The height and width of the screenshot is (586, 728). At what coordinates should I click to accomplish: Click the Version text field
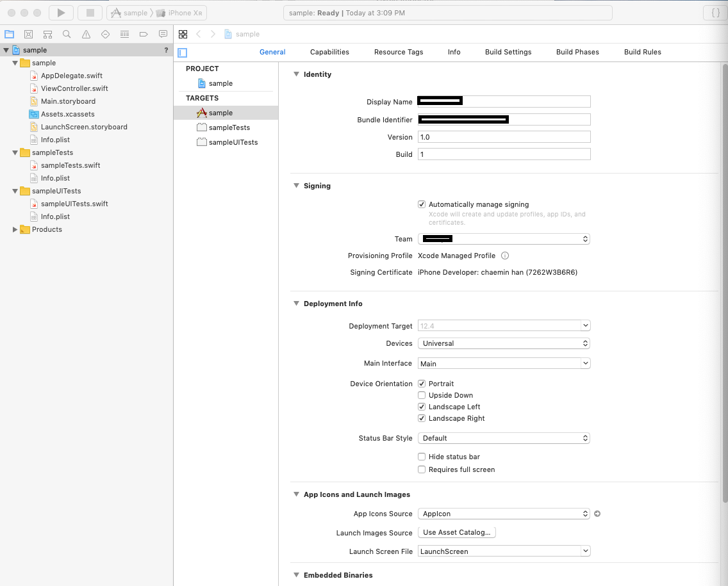504,137
